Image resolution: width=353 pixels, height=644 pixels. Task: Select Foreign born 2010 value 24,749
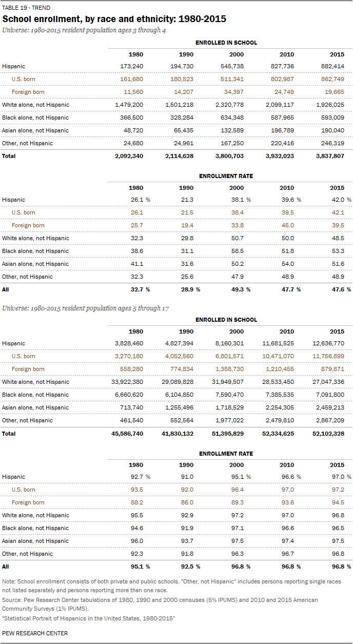(x=283, y=92)
